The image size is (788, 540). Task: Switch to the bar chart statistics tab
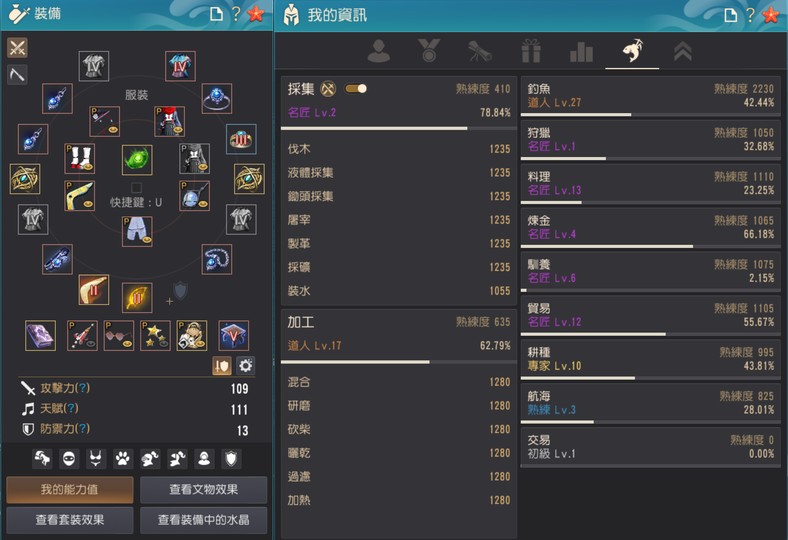(581, 51)
